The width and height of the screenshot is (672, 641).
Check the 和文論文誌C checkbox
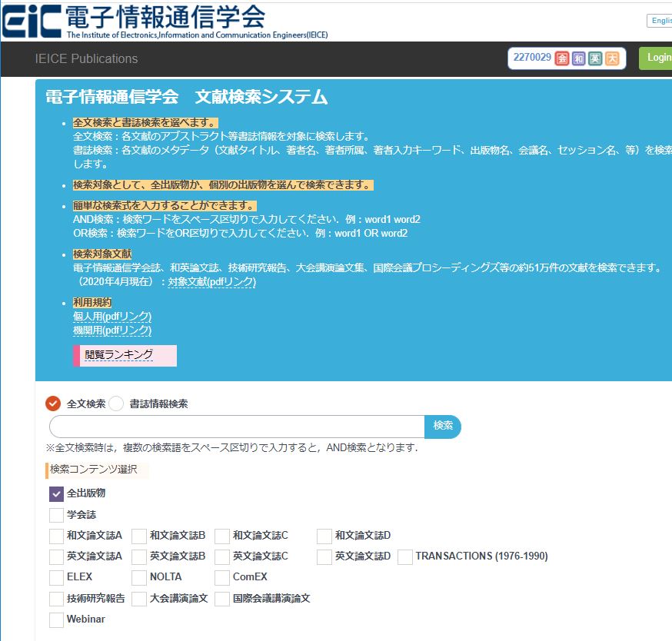coord(222,536)
